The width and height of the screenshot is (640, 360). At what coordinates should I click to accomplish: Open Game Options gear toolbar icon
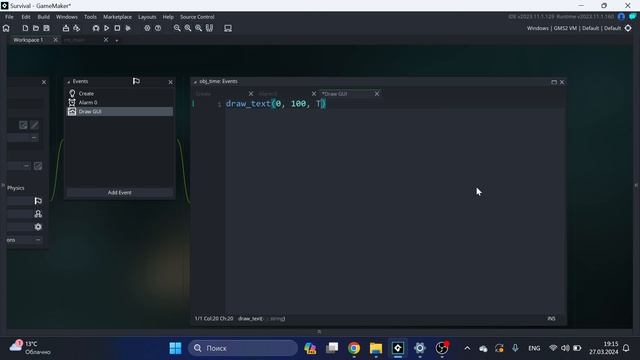147,28
